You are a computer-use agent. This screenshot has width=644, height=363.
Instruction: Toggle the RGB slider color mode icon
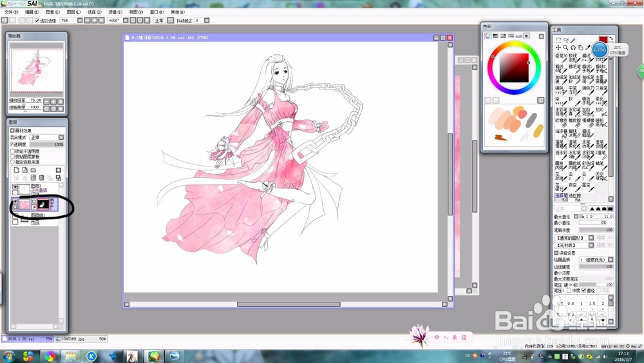[495, 36]
